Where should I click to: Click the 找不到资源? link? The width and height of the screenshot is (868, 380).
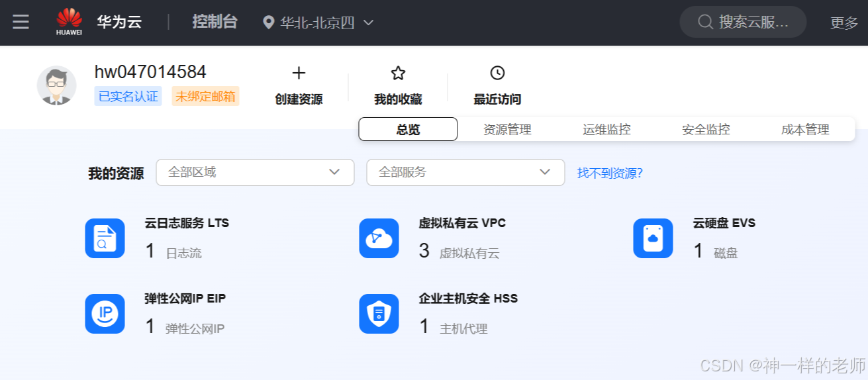tap(610, 173)
